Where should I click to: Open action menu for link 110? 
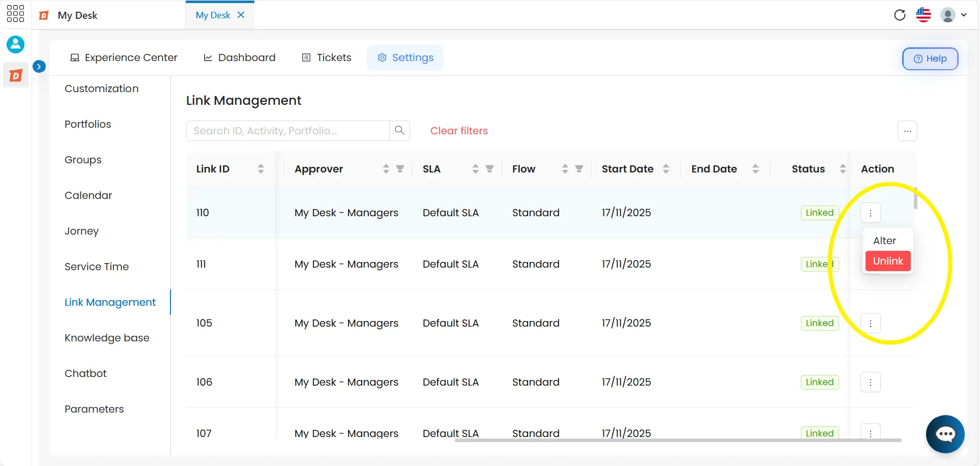pyautogui.click(x=871, y=213)
